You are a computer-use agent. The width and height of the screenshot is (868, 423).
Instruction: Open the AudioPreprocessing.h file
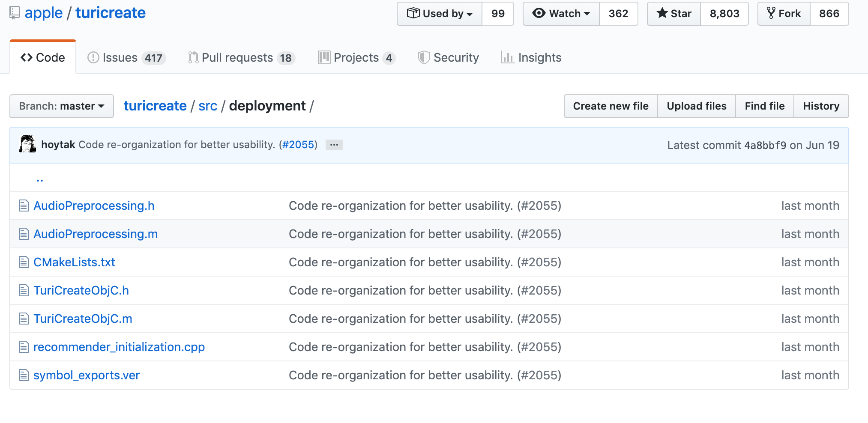(94, 206)
